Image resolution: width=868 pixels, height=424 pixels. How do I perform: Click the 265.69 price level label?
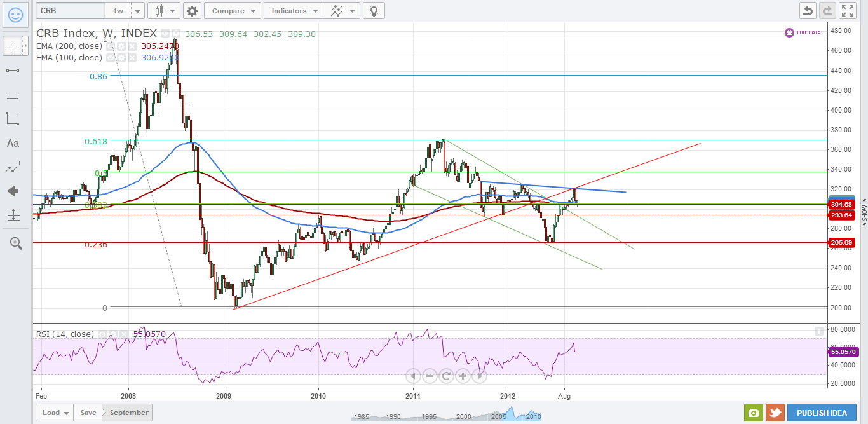841,242
